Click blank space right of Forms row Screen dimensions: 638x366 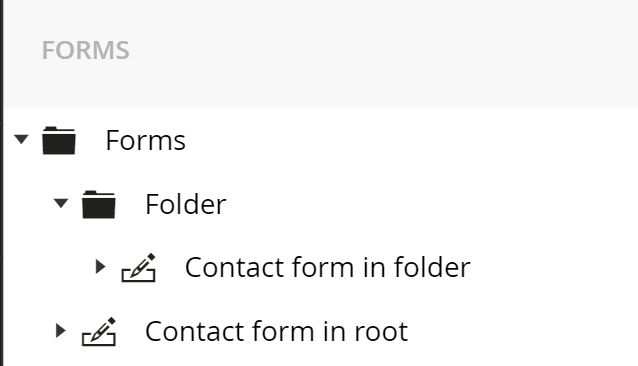pos(411,141)
